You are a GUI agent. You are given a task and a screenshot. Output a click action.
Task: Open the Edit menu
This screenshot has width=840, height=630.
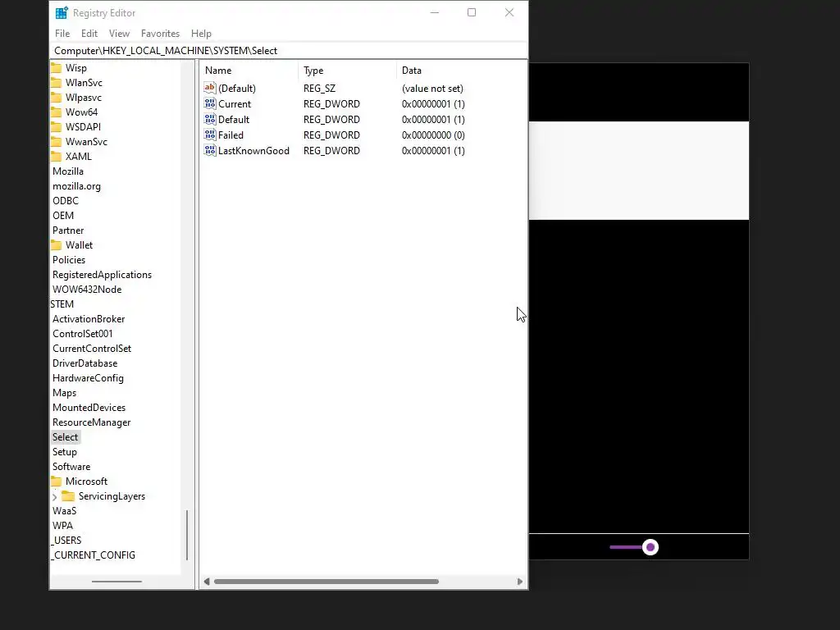tap(89, 33)
